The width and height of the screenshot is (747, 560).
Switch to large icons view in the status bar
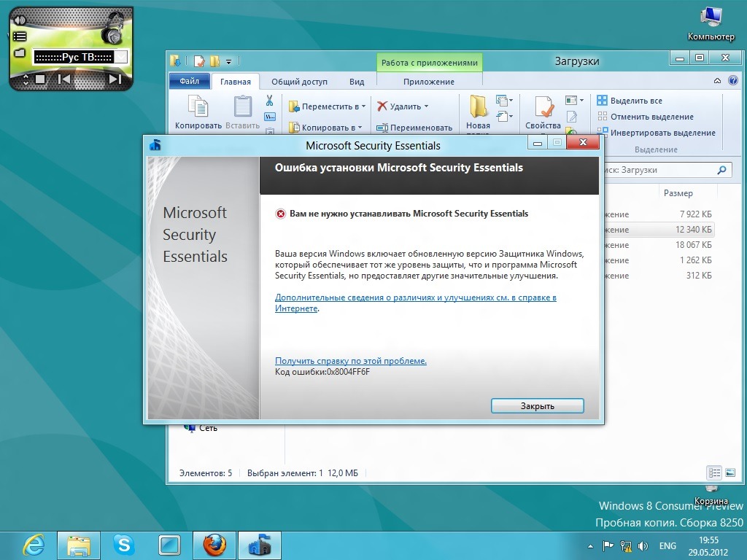point(729,472)
